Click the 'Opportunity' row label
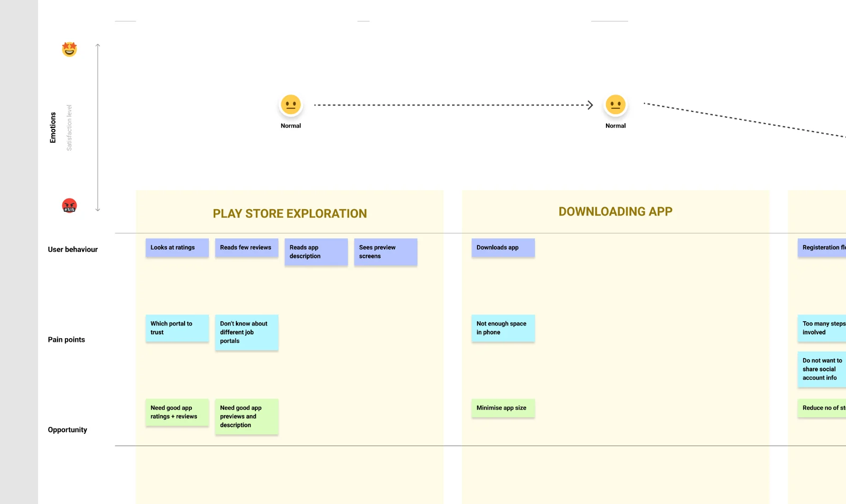 coord(68,430)
